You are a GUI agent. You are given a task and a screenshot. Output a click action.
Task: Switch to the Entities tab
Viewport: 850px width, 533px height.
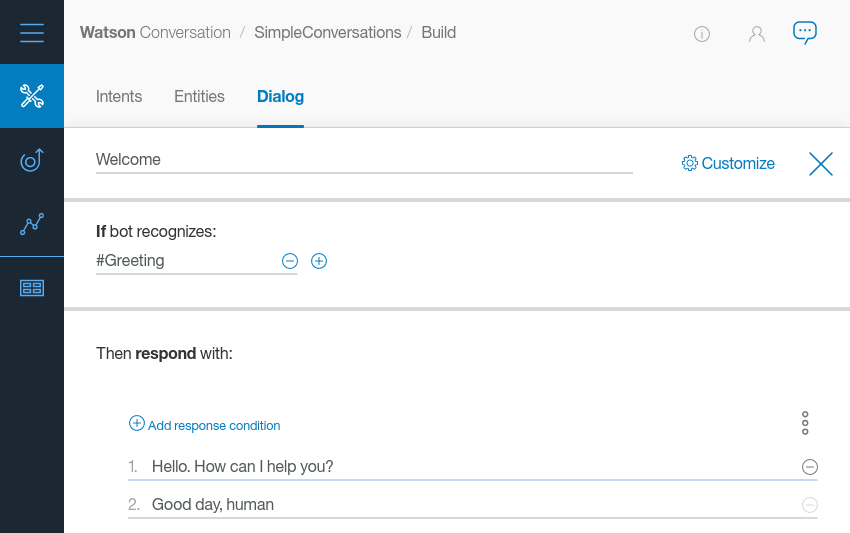coord(199,97)
